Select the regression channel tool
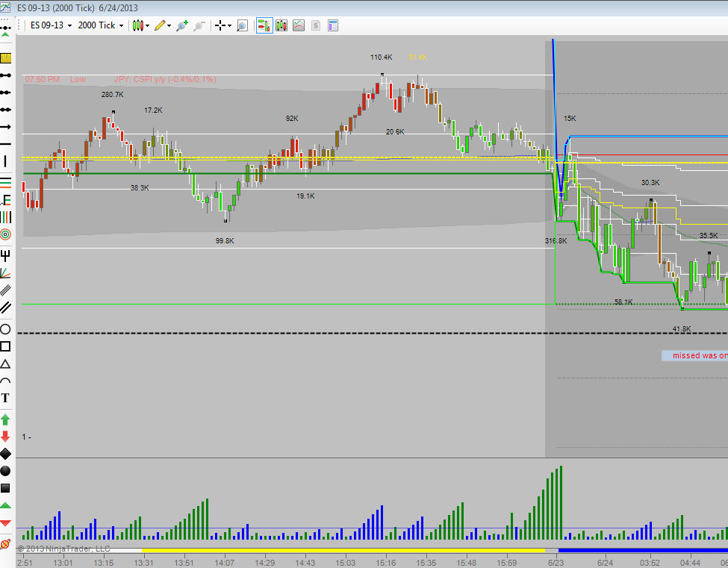Image resolution: width=728 pixels, height=568 pixels. click(5, 290)
